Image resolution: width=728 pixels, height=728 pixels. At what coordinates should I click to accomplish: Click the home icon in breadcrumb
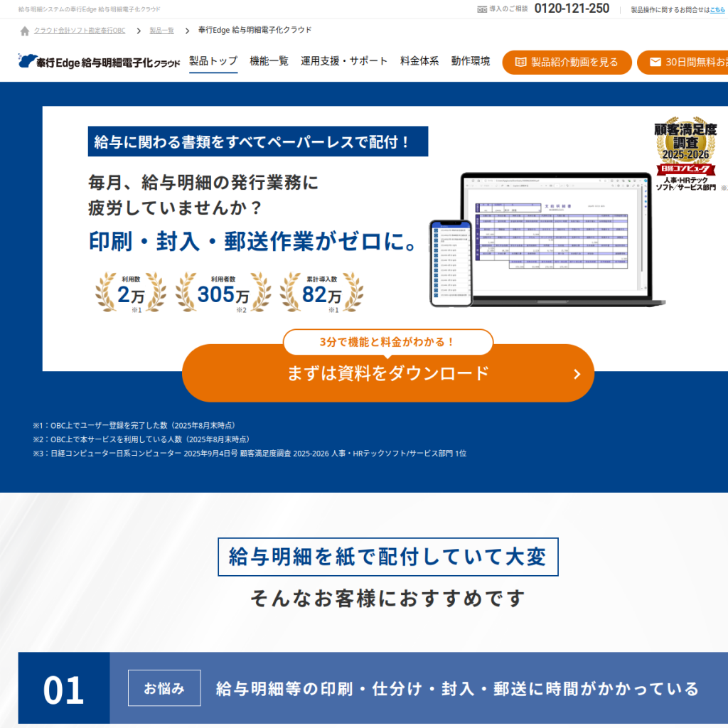25,31
